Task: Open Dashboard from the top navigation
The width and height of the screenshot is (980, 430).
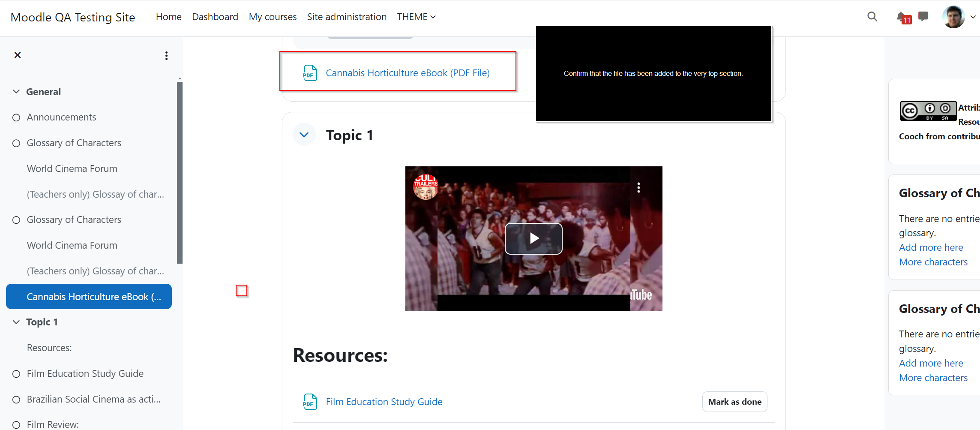Action: 215,17
